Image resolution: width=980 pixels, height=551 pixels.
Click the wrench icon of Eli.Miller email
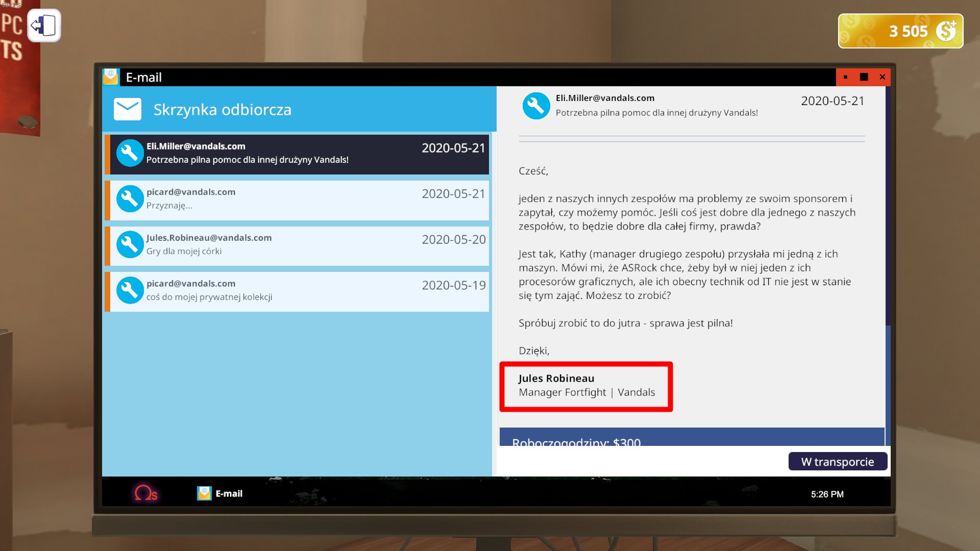pos(130,153)
